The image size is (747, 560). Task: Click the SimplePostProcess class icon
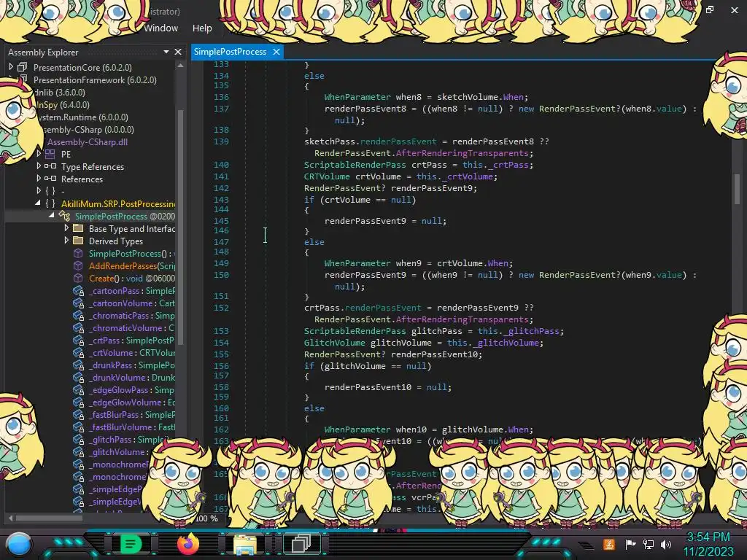pyautogui.click(x=64, y=216)
